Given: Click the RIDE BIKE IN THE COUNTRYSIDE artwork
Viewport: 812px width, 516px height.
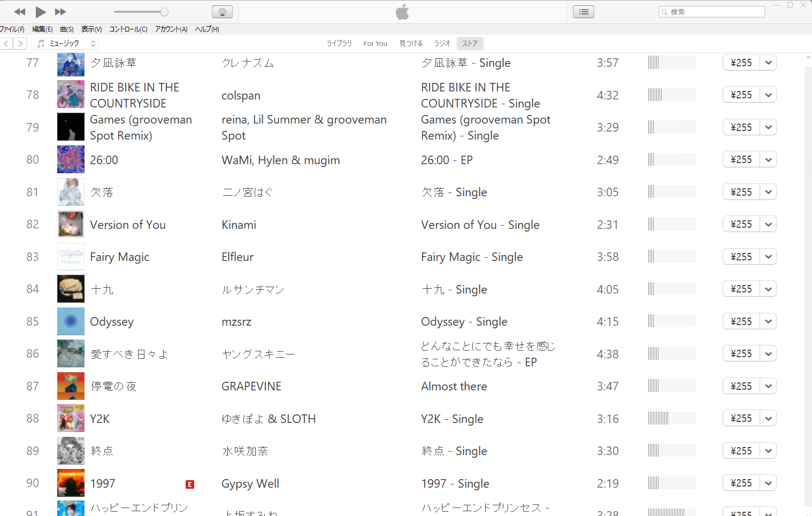Looking at the screenshot, I should click(71, 95).
